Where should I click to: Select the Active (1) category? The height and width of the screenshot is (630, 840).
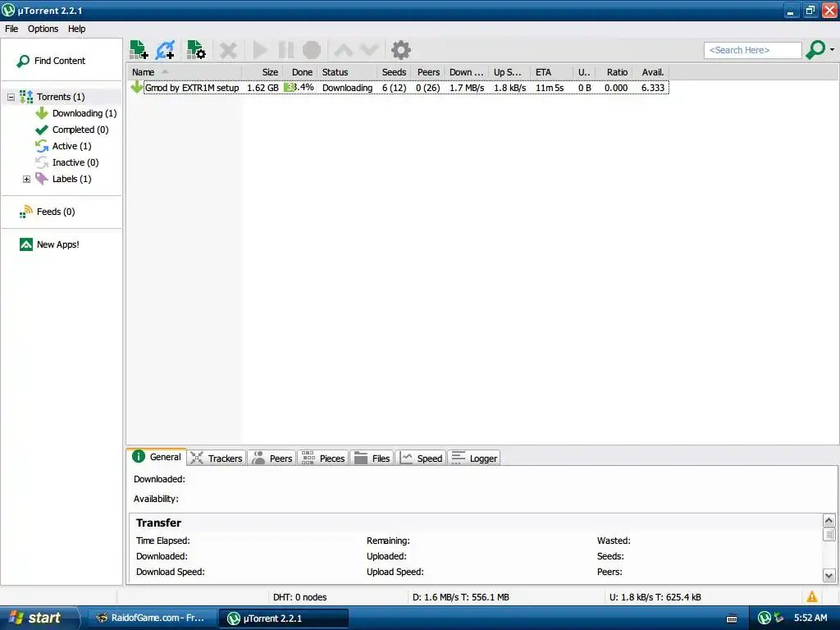(63, 146)
